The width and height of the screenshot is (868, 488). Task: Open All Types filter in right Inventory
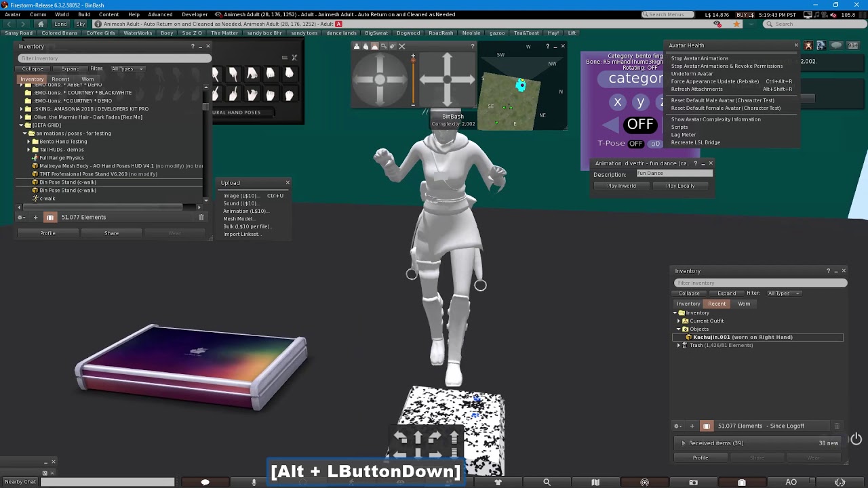pyautogui.click(x=784, y=293)
